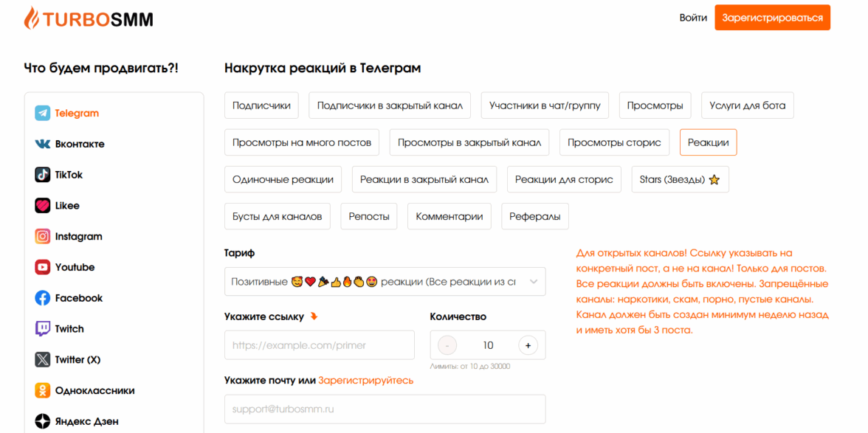868x433 pixels.
Task: Click the TurboSMM flame logo
Action: coord(32,18)
